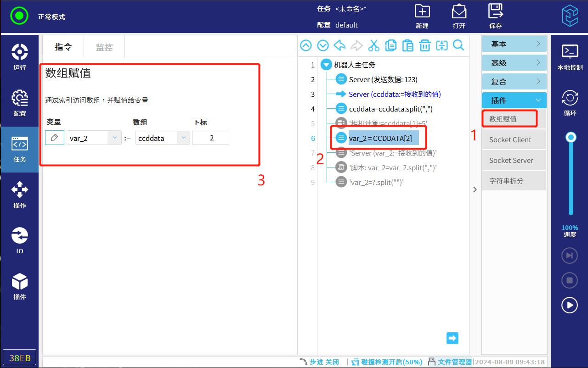Click the speed slider handle
This screenshot has width=588, height=368.
pyautogui.click(x=571, y=137)
